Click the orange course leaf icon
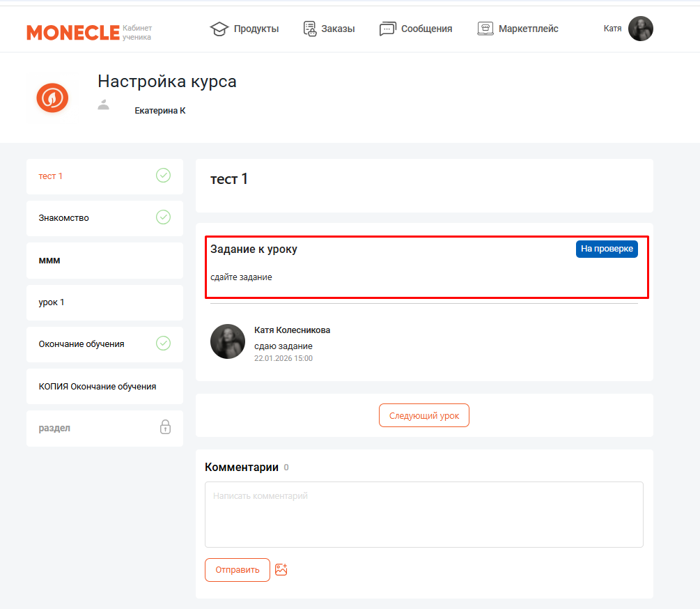The height and width of the screenshot is (609, 700). pyautogui.click(x=52, y=98)
